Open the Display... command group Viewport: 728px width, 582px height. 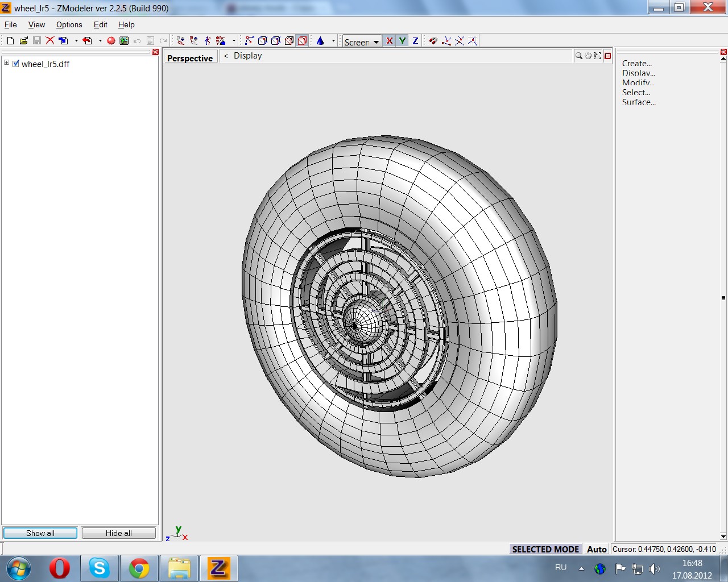tap(639, 73)
